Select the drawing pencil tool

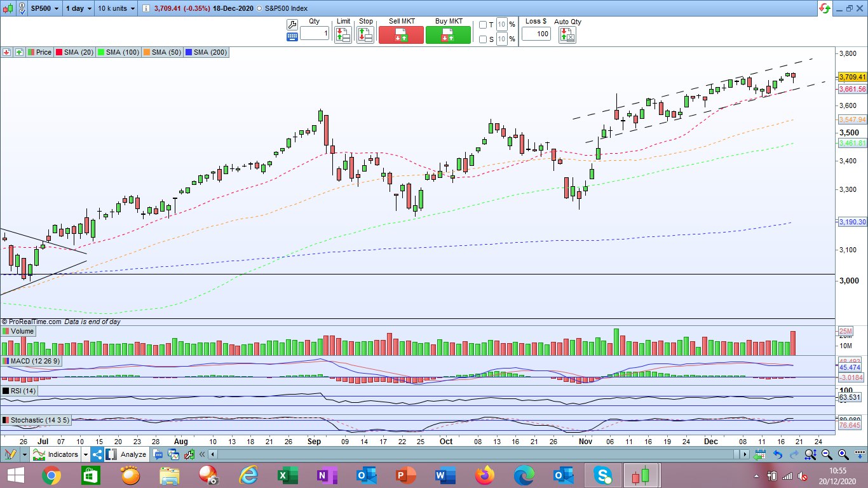point(10,454)
